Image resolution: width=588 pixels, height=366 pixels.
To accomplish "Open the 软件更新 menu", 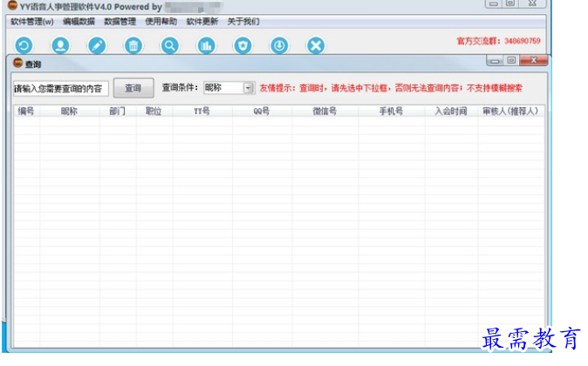I will coord(202,22).
